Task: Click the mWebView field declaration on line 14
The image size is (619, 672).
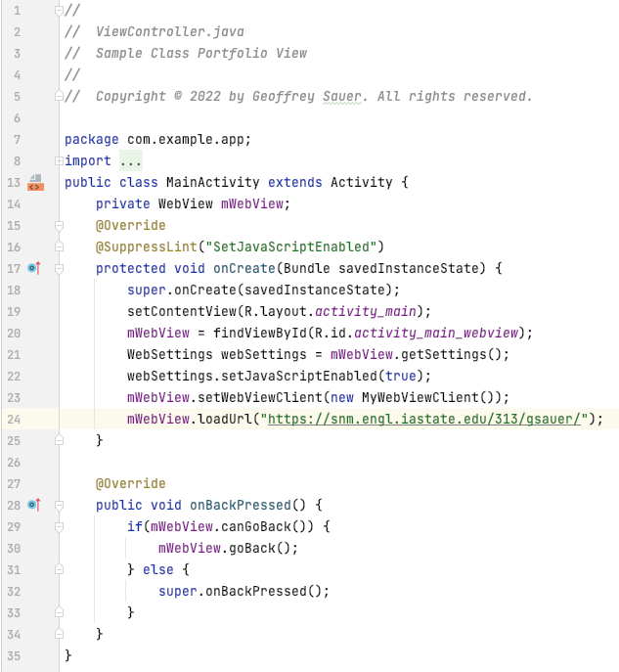Action: pos(252,204)
